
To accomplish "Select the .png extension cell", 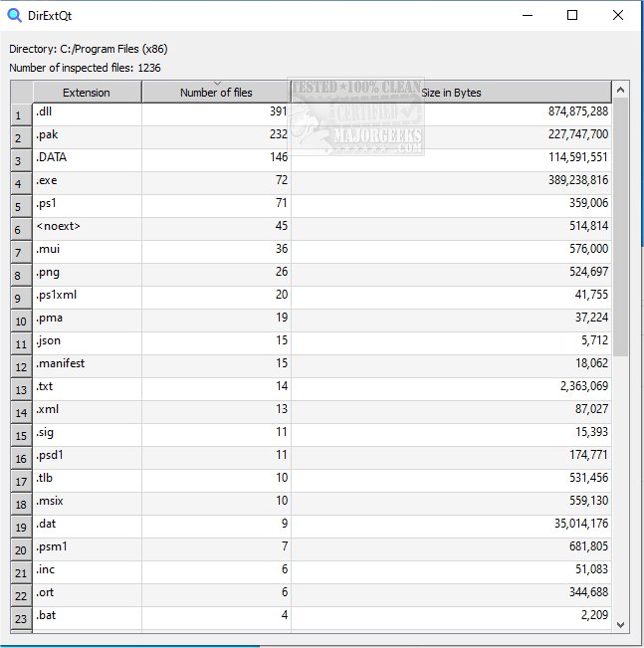I will 88,275.
